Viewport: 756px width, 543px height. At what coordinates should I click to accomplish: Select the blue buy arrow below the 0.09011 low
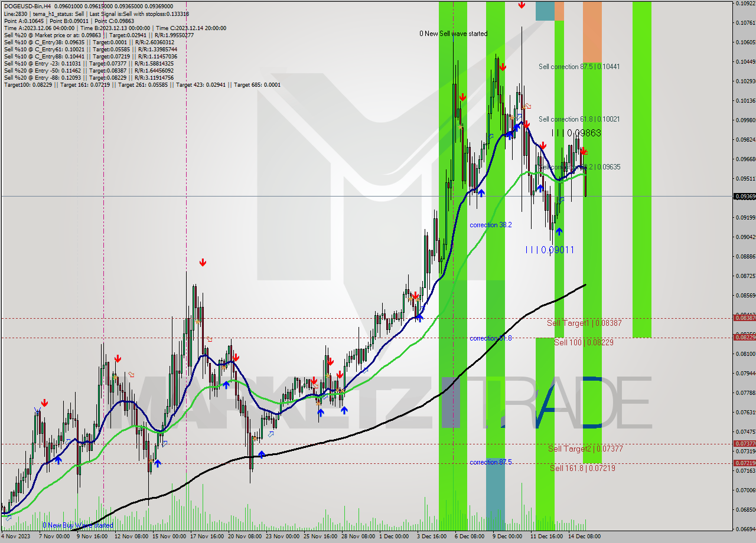[559, 232]
